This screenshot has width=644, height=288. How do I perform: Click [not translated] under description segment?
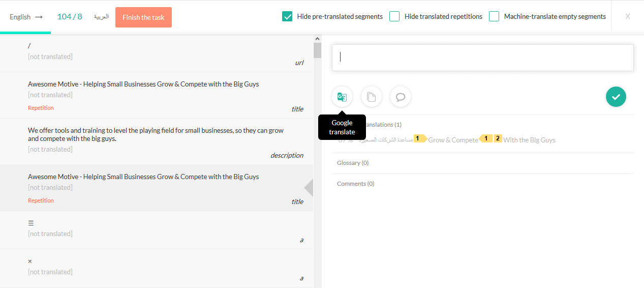click(50, 149)
